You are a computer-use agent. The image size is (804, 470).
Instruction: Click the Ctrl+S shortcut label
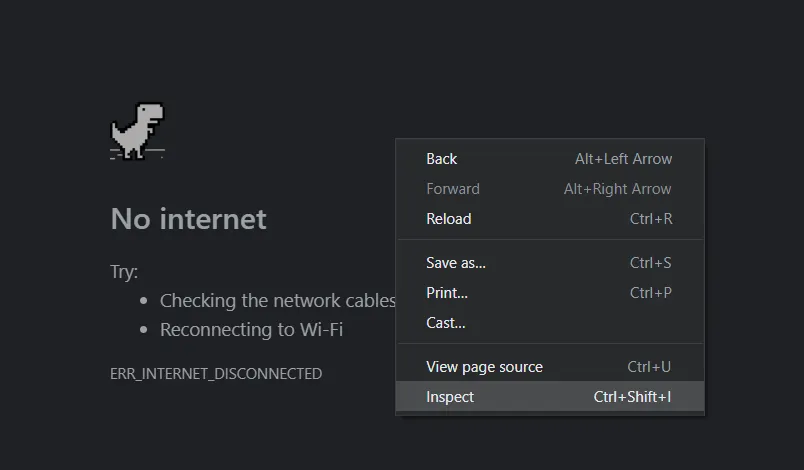coord(650,263)
